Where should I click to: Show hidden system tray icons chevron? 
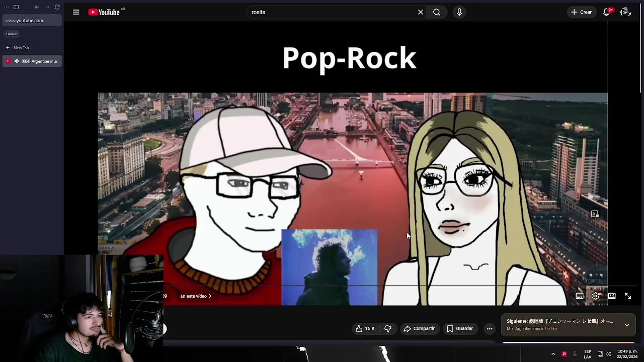point(553,354)
